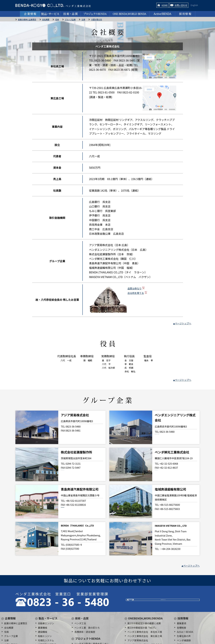The height and width of the screenshot is (644, 215).
Task: Click PDF icon beside 品質は命なり
Action: click(143, 288)
